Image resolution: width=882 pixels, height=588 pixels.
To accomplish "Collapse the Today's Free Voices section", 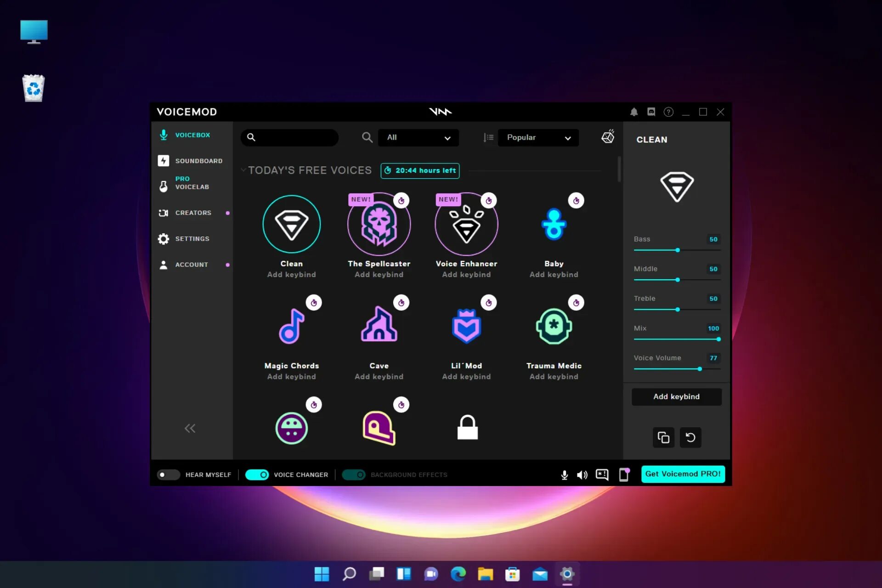I will (243, 170).
